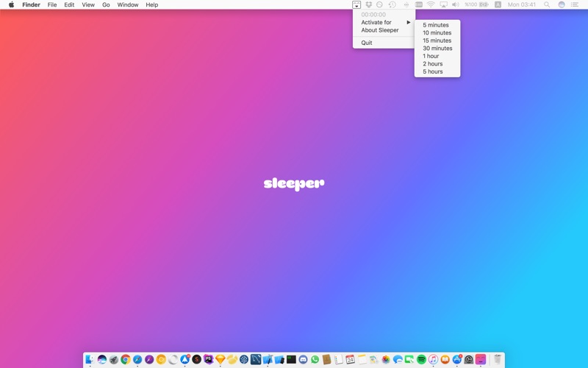Open the View menu

point(88,4)
